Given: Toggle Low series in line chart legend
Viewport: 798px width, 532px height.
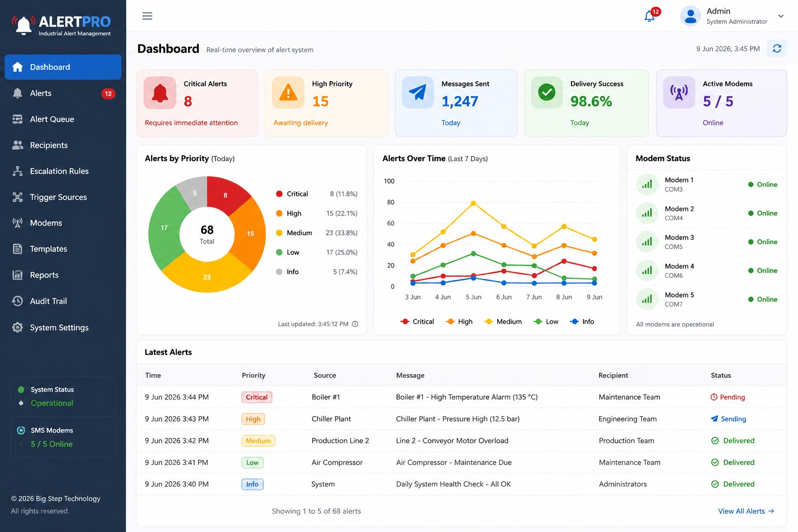Looking at the screenshot, I should [x=546, y=322].
